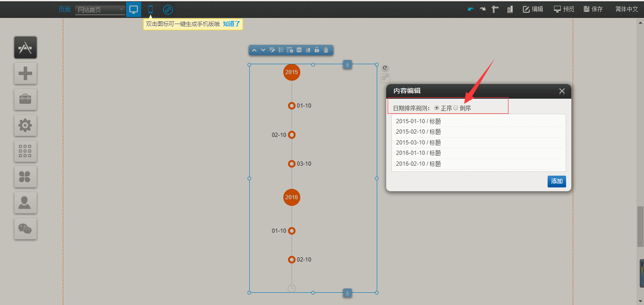Screen dimensions: 644x305
Task: Switch to desktop monitor view
Action: pos(134,9)
